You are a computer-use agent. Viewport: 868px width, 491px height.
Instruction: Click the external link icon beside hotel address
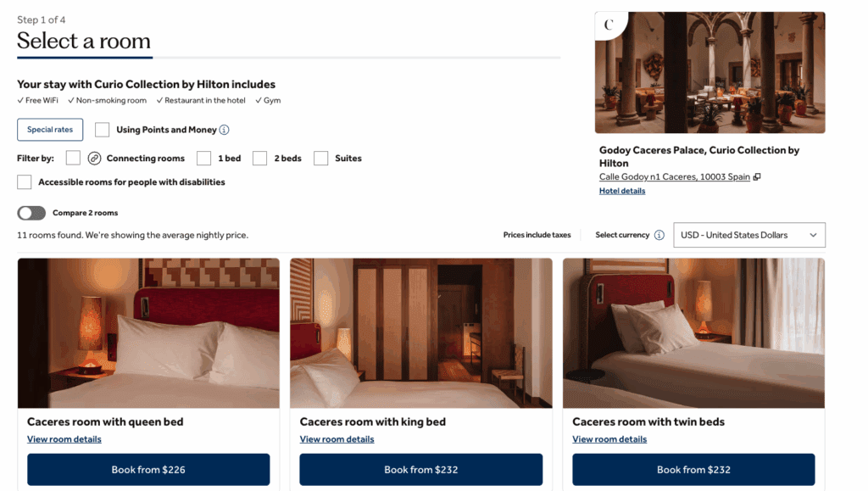pos(757,176)
